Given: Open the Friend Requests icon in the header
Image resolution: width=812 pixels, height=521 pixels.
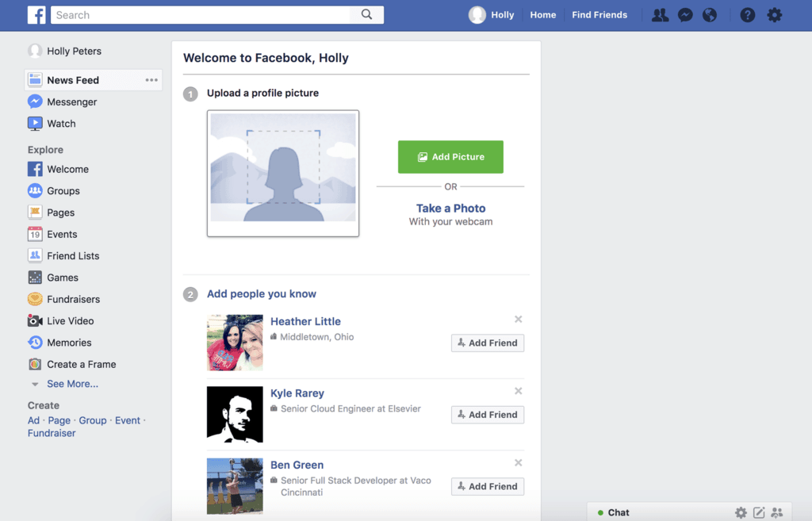Looking at the screenshot, I should click(x=660, y=15).
